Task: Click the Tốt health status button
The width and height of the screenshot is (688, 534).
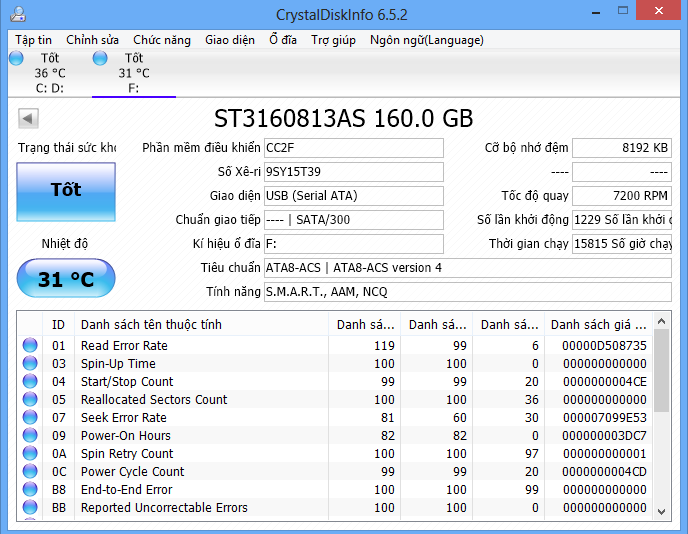Action: click(x=66, y=190)
